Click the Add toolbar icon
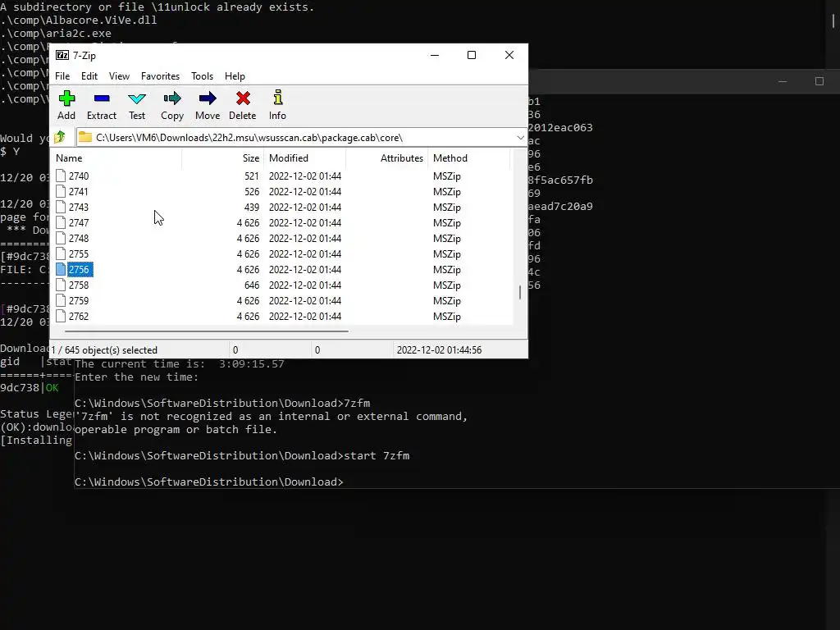The image size is (840, 630). (66, 98)
